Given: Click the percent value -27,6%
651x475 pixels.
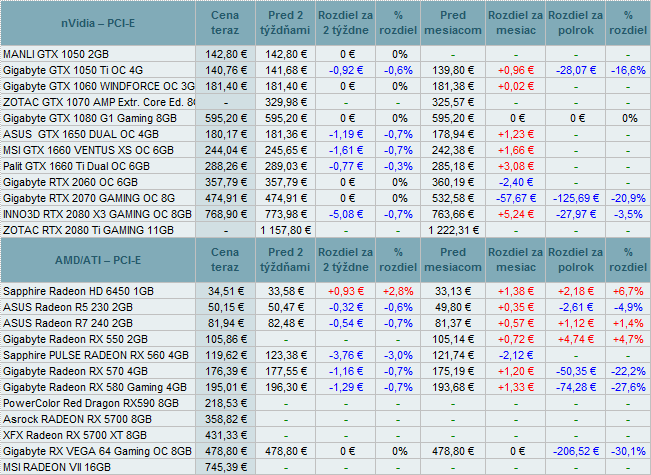Looking at the screenshot, I should pyautogui.click(x=628, y=387).
